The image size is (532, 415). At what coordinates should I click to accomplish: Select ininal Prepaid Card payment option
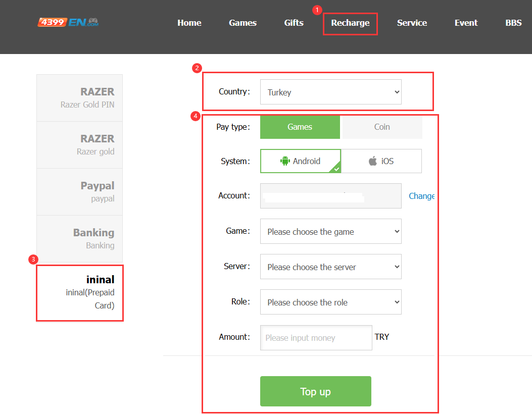pos(80,292)
